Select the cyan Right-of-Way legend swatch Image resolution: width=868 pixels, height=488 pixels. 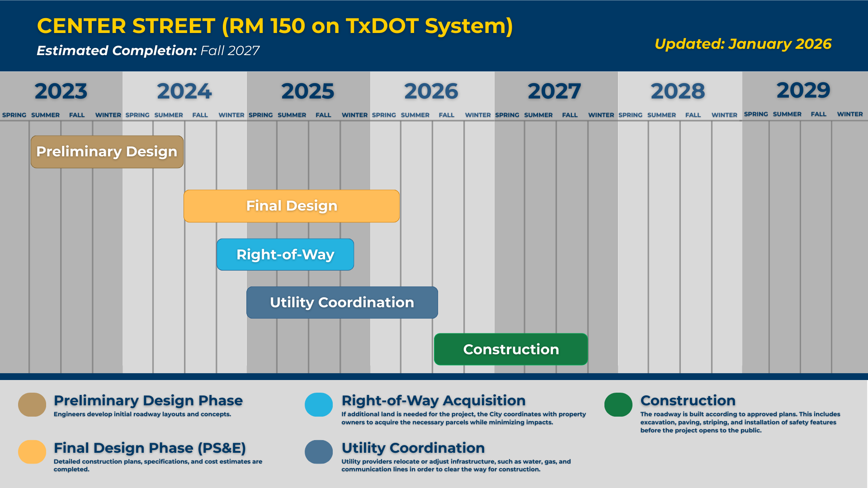point(319,404)
